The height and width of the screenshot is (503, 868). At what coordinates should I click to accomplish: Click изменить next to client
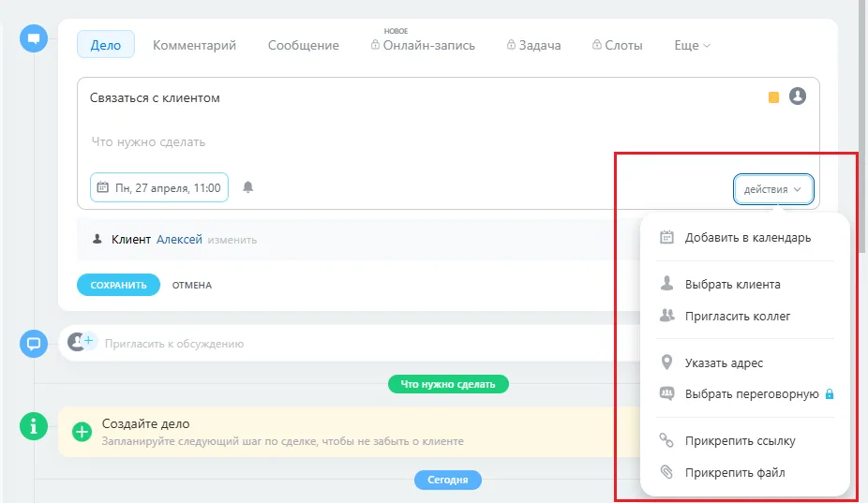[x=232, y=240]
